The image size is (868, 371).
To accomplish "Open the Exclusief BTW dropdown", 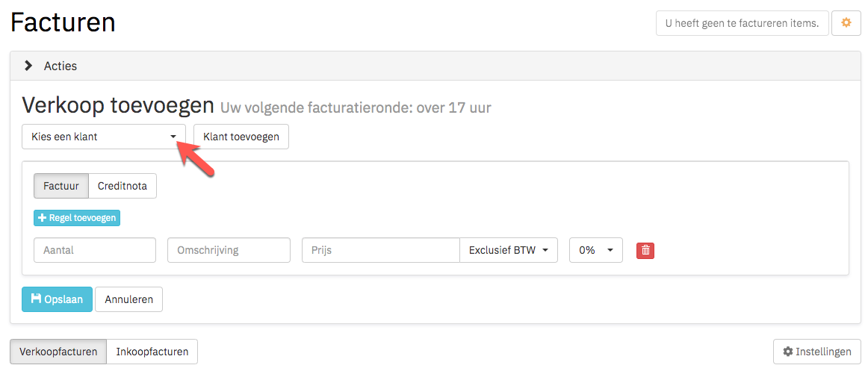I will pos(508,250).
